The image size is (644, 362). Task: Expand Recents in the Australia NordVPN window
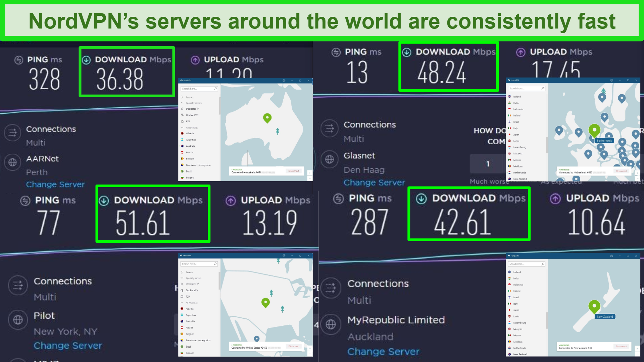[182, 97]
